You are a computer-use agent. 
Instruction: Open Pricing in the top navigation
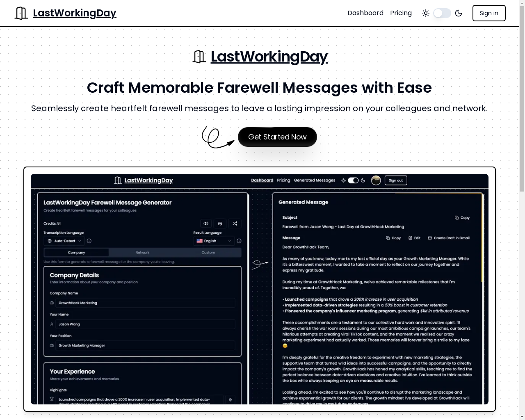[401, 13]
